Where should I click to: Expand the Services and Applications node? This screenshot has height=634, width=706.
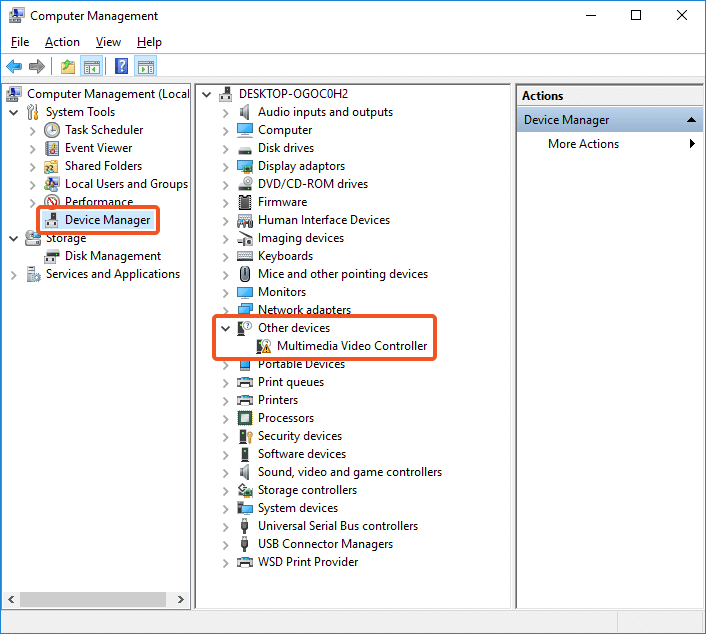tap(14, 275)
